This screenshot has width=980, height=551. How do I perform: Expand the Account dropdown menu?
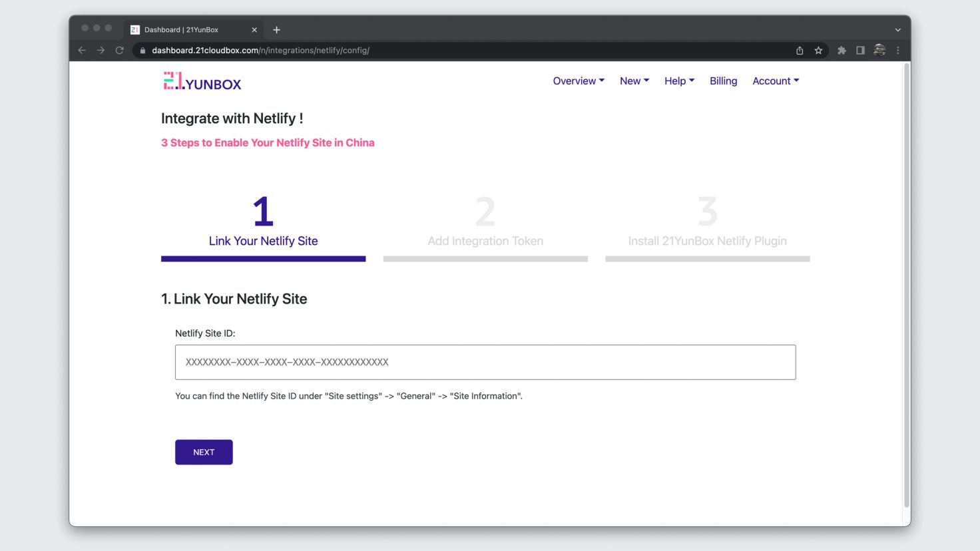776,81
